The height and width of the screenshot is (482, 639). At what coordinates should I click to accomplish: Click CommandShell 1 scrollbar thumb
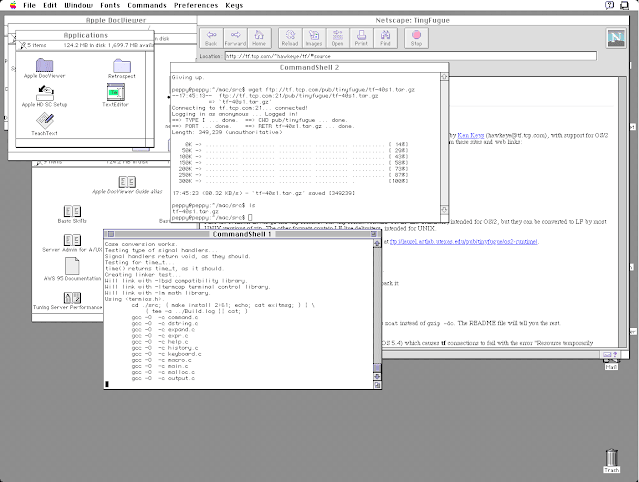point(377,368)
